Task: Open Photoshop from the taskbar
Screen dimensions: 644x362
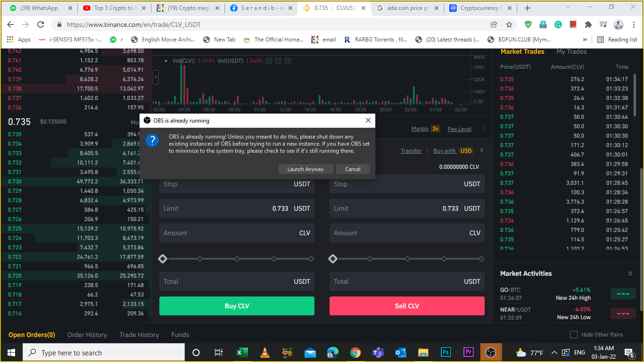Action: [x=446, y=353]
